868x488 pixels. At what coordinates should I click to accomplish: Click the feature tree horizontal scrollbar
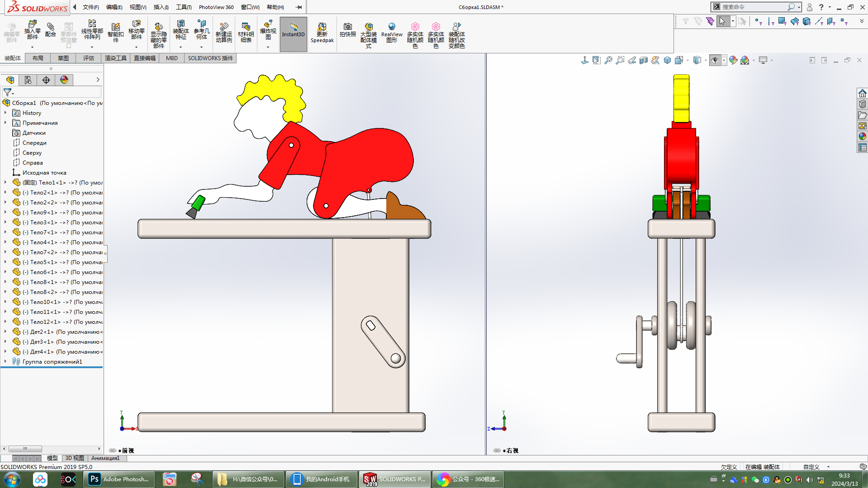pyautogui.click(x=25, y=449)
